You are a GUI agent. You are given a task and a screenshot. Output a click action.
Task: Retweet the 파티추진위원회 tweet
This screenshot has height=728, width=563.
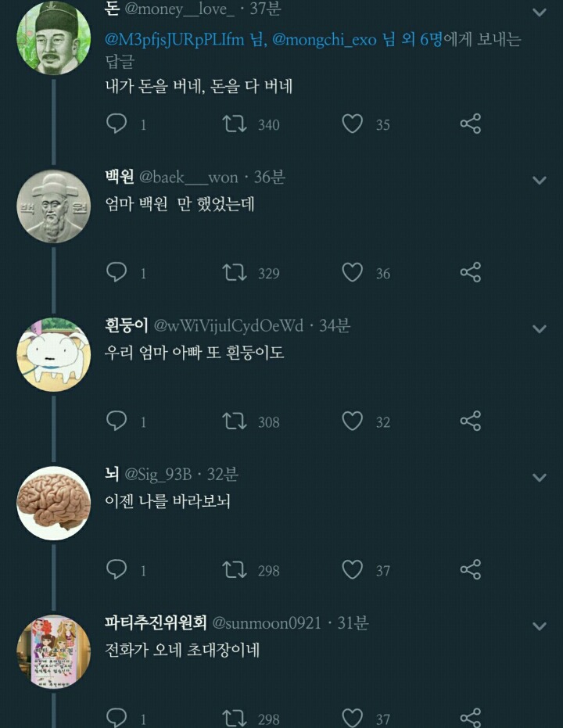235,718
